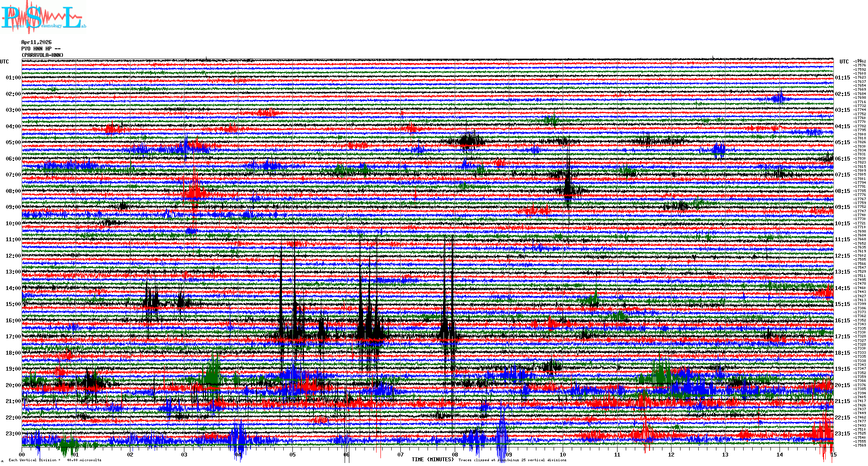The image size is (868, 466).
Task: Click minute tick 05 on bottom axis
Action: point(293,455)
